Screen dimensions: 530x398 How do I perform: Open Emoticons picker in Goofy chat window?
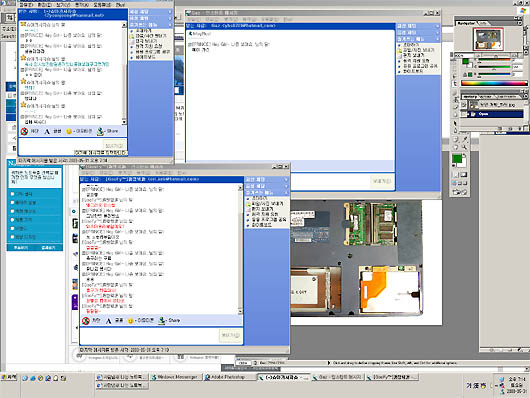(x=130, y=321)
